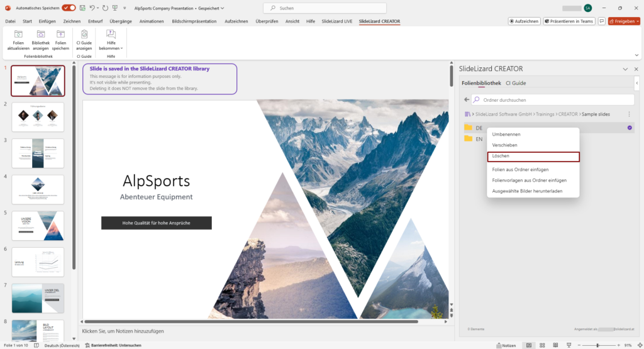Switch to slide sorter view icon

pos(542,345)
